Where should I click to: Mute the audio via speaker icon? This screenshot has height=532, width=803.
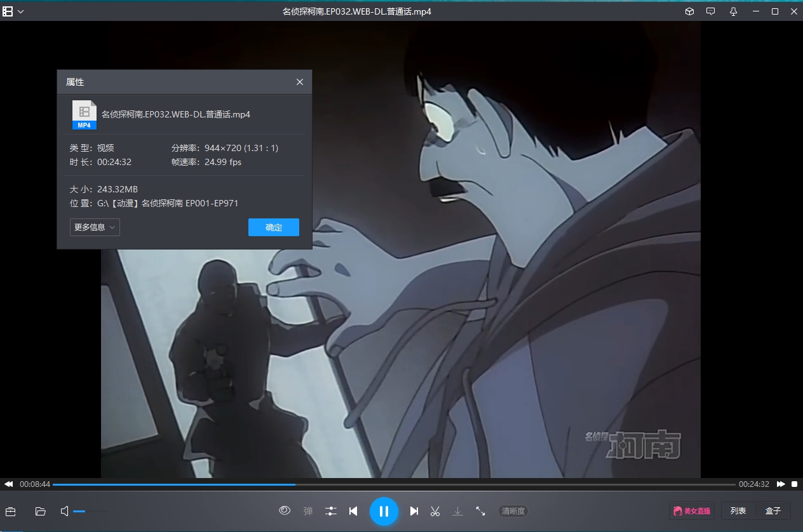(64, 511)
